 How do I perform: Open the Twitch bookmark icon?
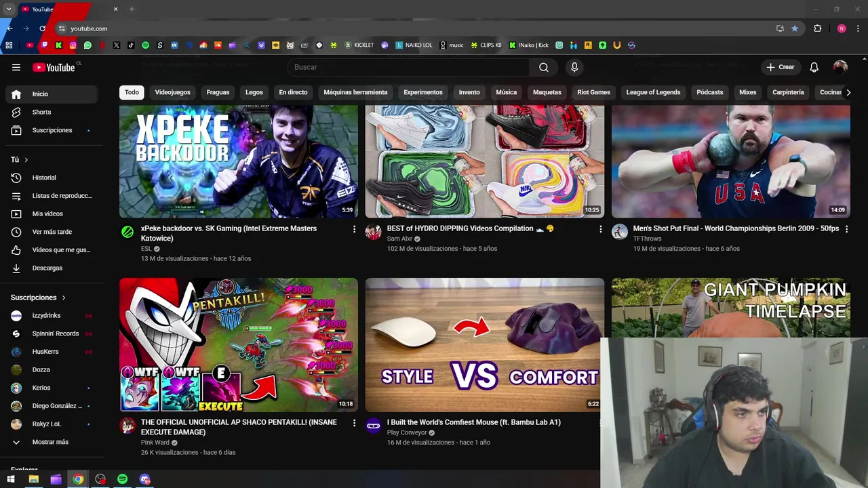click(45, 45)
